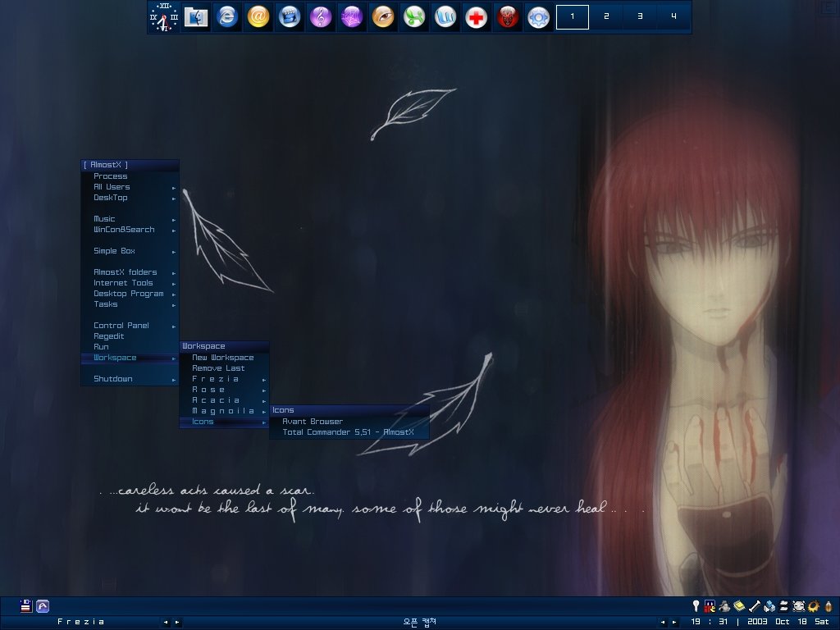Click left arrow beside the clock
Screen dimensions: 840x630
[x=663, y=623]
